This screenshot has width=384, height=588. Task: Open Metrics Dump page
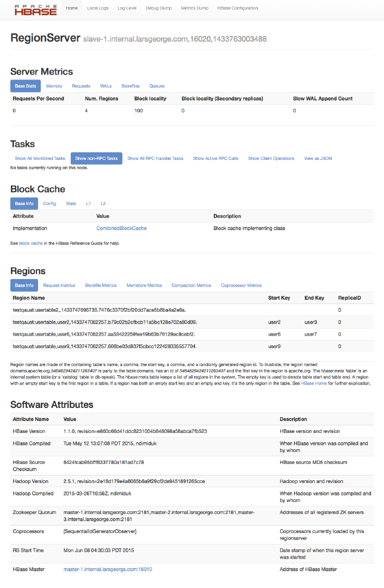195,8
